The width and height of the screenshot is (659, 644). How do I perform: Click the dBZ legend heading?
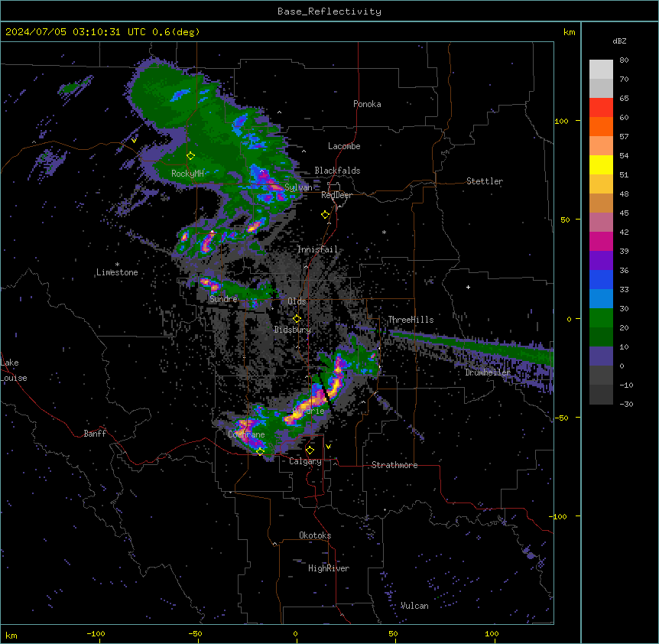[x=619, y=41]
